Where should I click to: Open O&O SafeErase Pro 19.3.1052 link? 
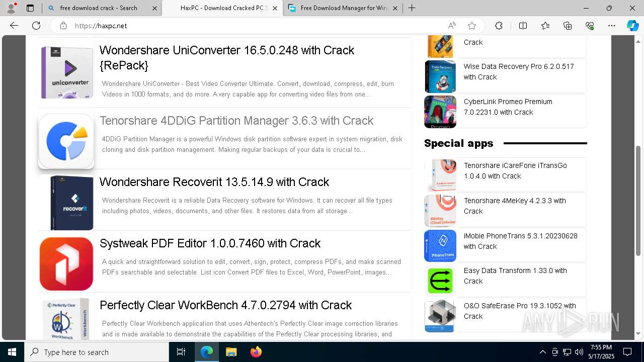coord(520,311)
